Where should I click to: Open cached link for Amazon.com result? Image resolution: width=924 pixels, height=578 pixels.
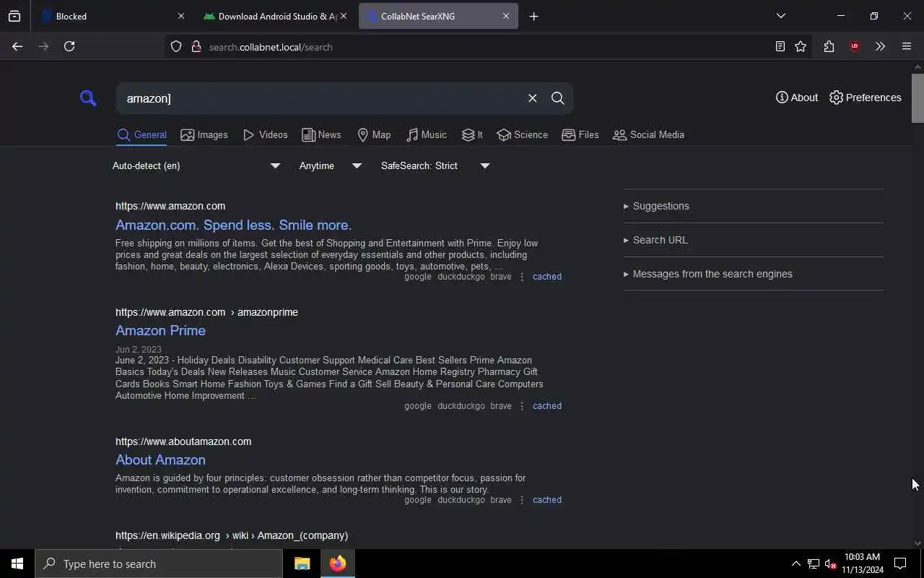pos(546,277)
